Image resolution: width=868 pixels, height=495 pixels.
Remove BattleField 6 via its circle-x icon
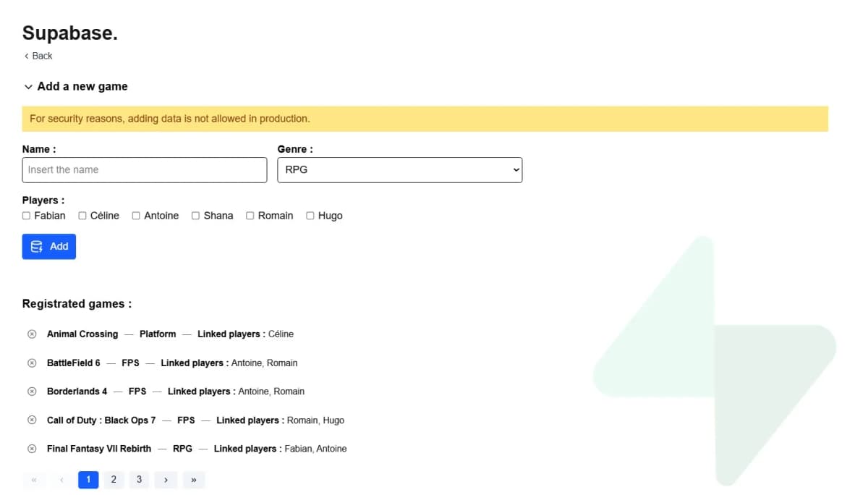(32, 363)
